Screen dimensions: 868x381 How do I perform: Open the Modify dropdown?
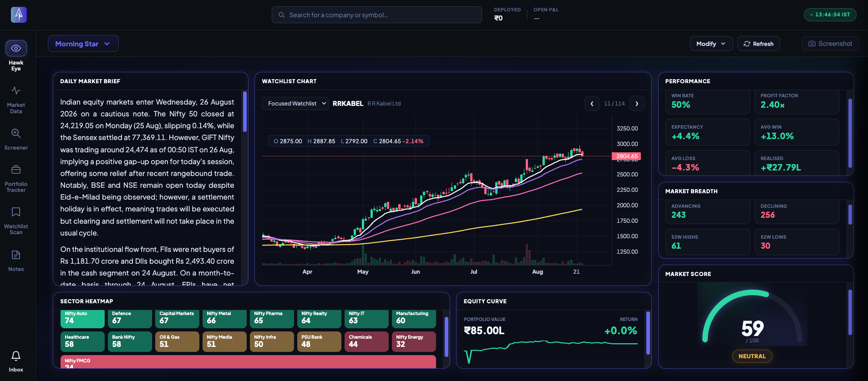[711, 44]
